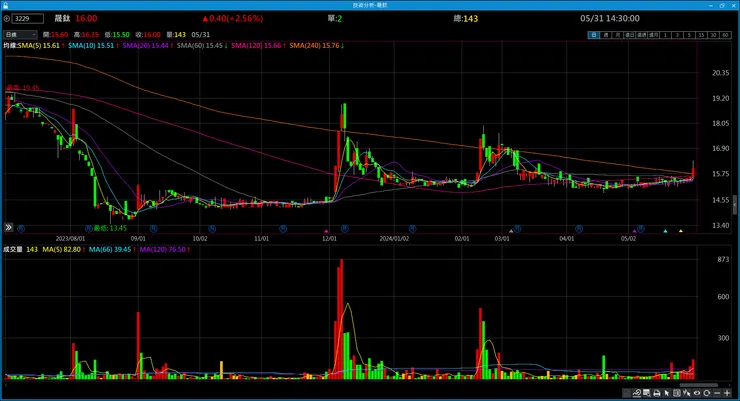The image size is (740, 401).
Task: Click the stock code field showing 3229
Action: click(x=28, y=19)
